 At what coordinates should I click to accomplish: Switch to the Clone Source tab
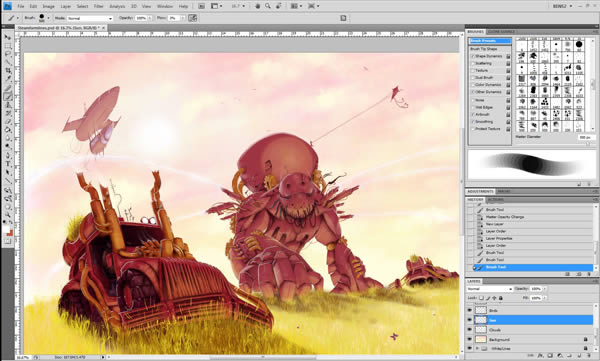tap(501, 32)
